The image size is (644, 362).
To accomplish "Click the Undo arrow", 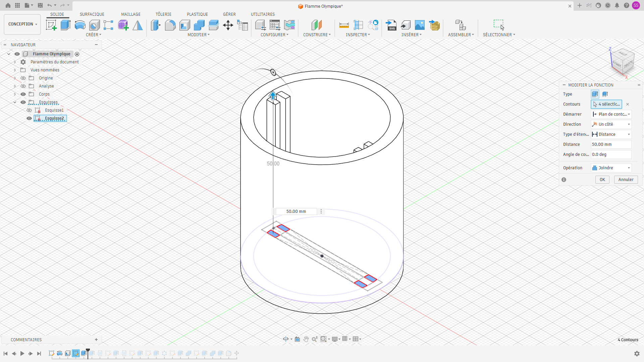I will [50, 5].
